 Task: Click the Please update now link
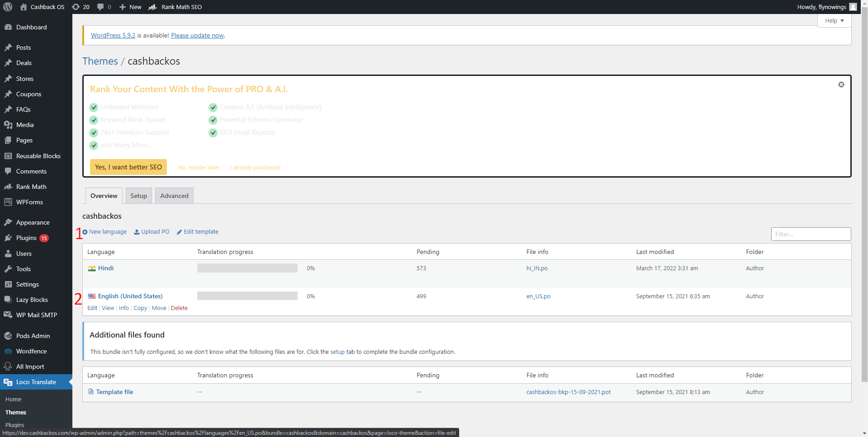click(197, 35)
